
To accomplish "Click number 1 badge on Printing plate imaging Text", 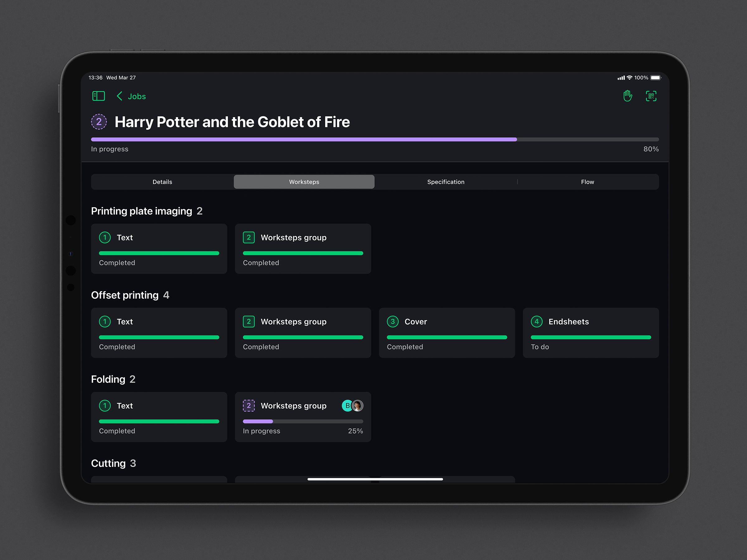I will pos(105,238).
